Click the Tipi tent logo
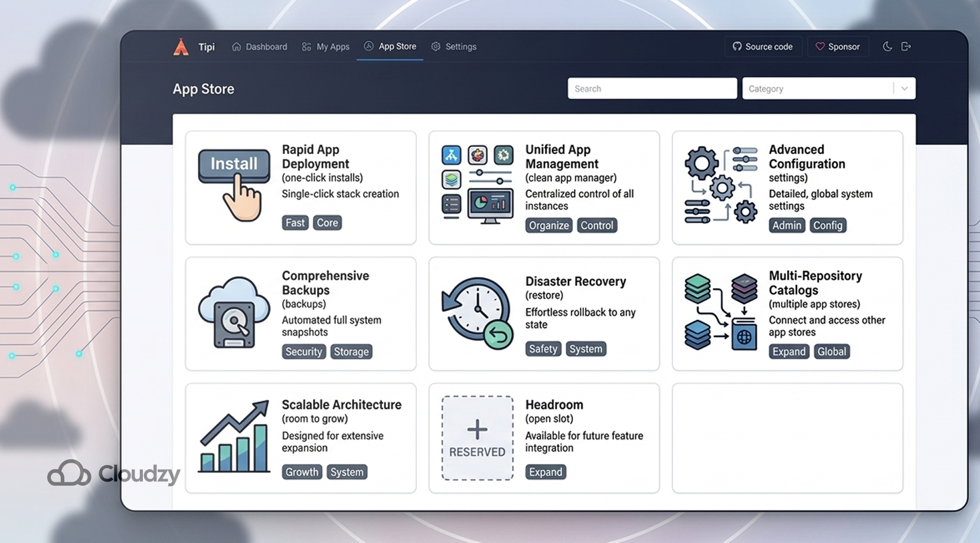Viewport: 980px width, 543px height. pos(181,46)
